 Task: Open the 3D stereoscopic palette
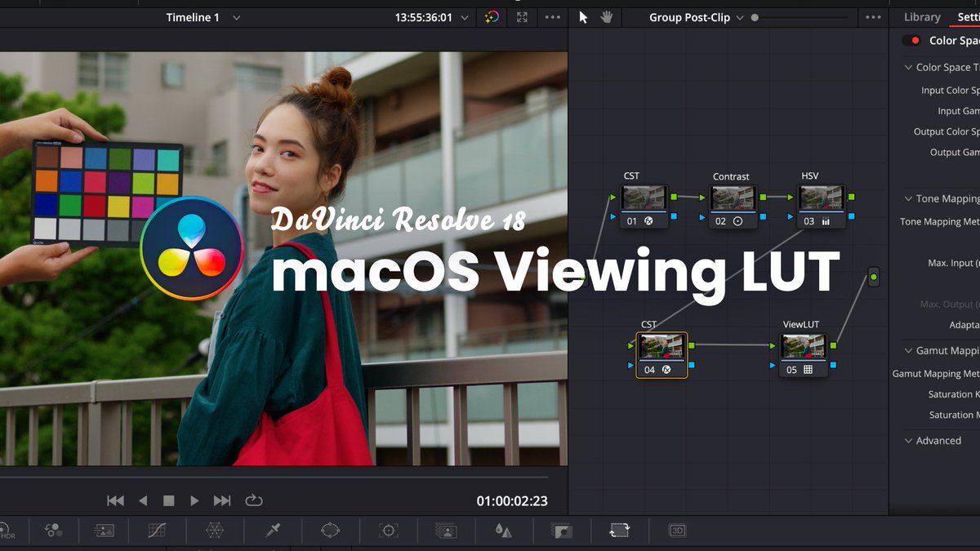[677, 531]
